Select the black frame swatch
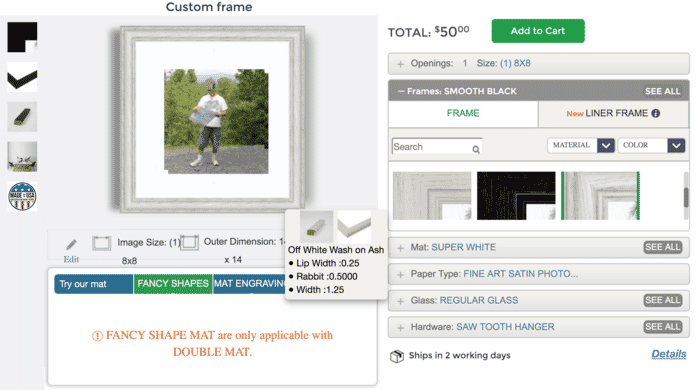The image size is (696, 390). point(516,196)
